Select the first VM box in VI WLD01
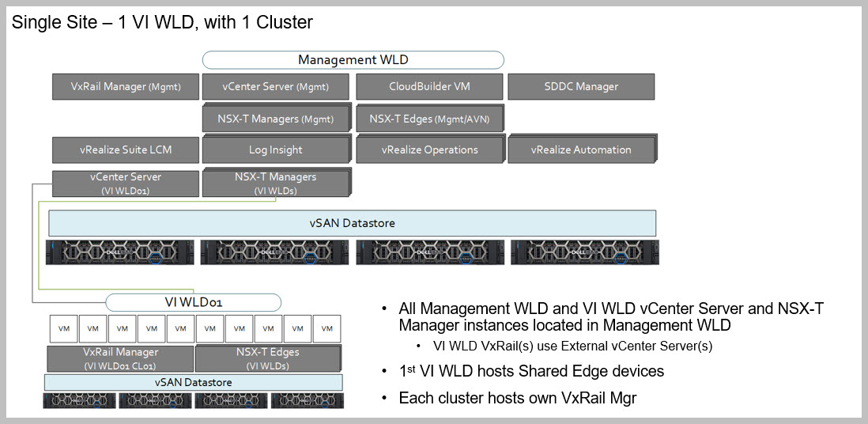This screenshot has width=868, height=424. pos(64,328)
